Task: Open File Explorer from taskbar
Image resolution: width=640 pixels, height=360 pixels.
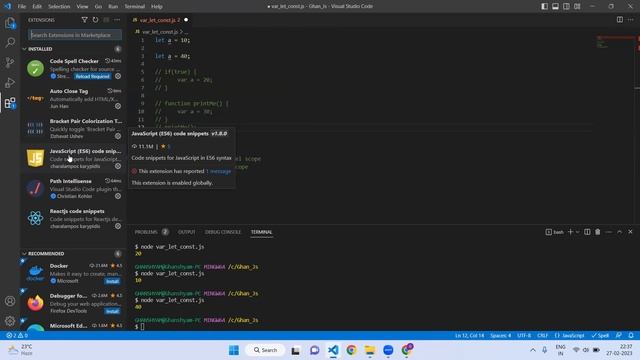Action: [370, 350]
